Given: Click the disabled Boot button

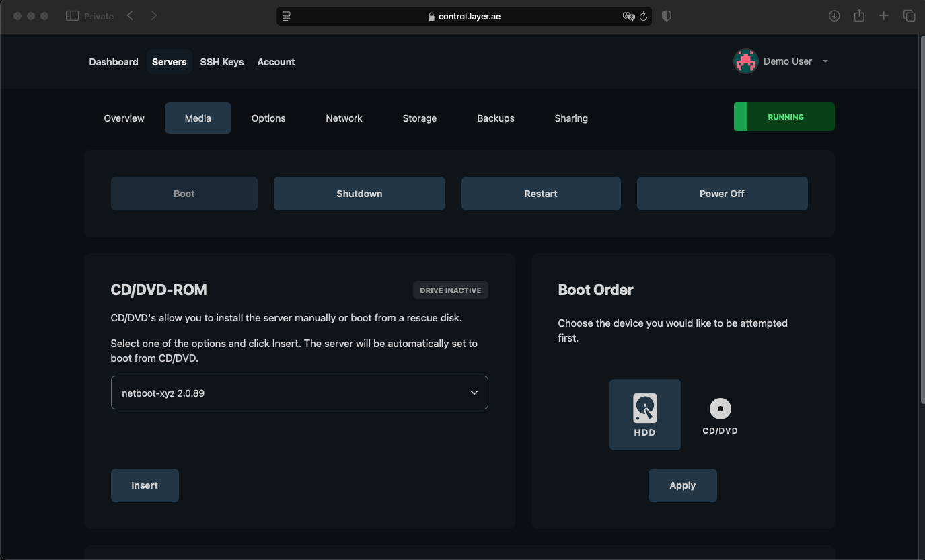Looking at the screenshot, I should pyautogui.click(x=184, y=194).
